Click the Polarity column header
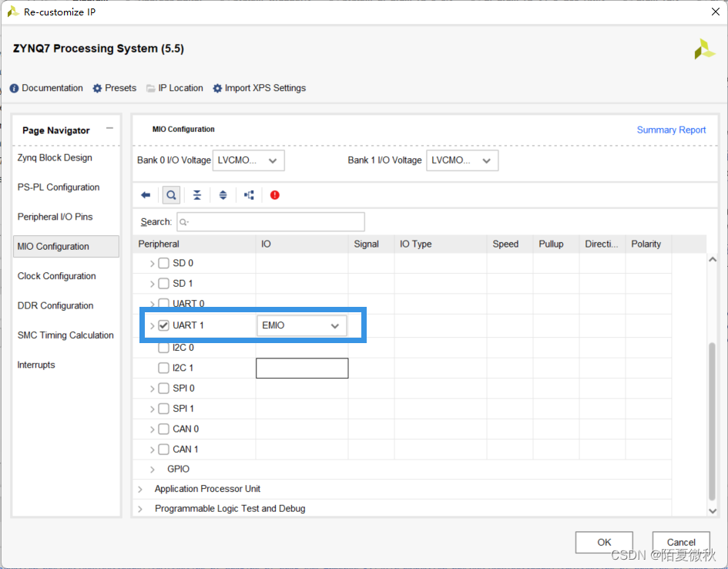Viewport: 728px width, 569px height. (648, 244)
